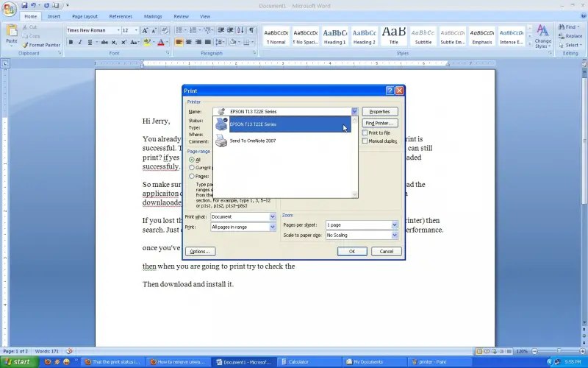
Task: Open the Times New Roman font name dropdown
Action: coord(118,30)
